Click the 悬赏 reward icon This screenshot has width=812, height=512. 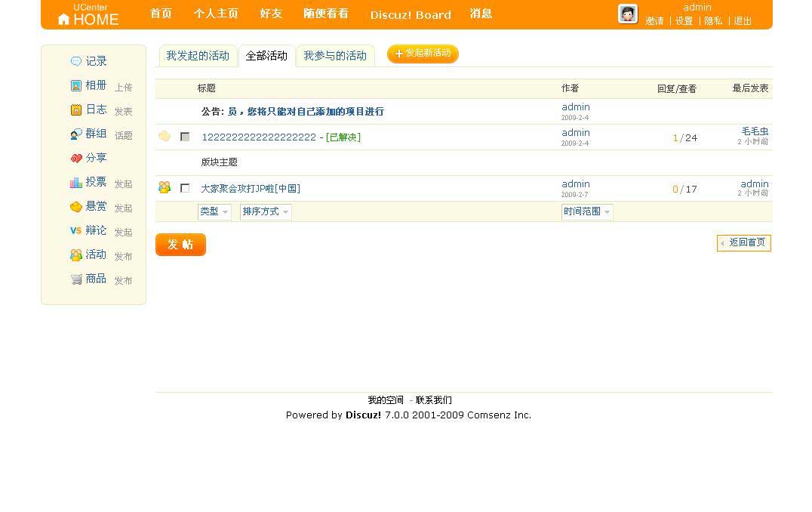[75, 206]
